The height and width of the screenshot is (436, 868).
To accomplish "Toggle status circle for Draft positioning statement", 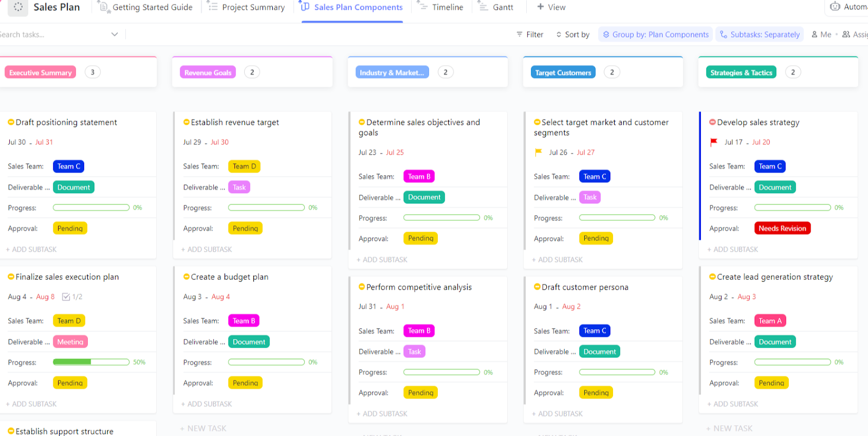I will (11, 123).
